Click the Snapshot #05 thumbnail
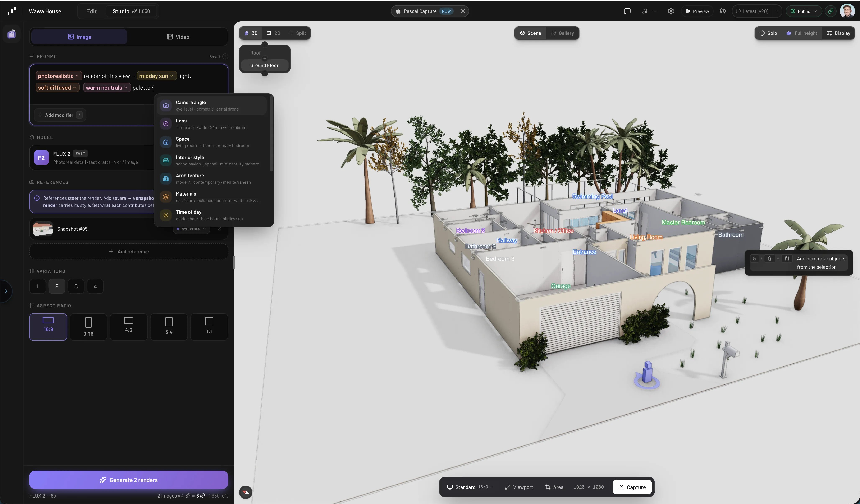 pos(43,229)
